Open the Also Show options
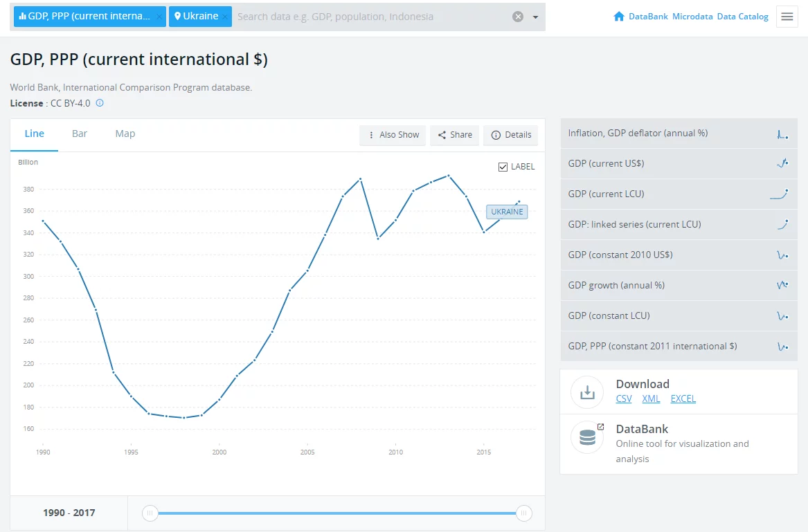 click(x=393, y=135)
